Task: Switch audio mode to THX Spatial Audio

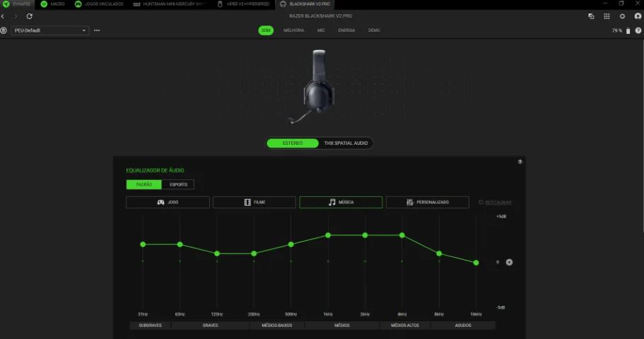Action: (346, 143)
